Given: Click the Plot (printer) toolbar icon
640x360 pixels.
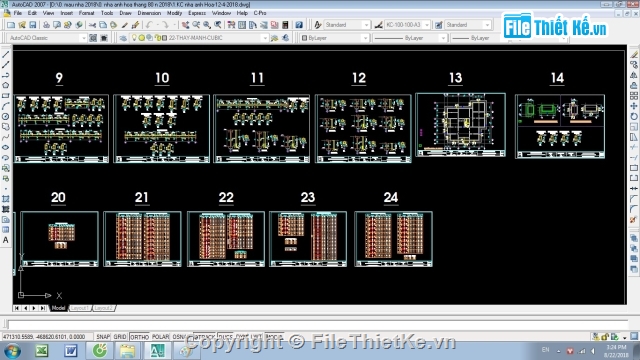Looking at the screenshot, I should click(x=46, y=25).
